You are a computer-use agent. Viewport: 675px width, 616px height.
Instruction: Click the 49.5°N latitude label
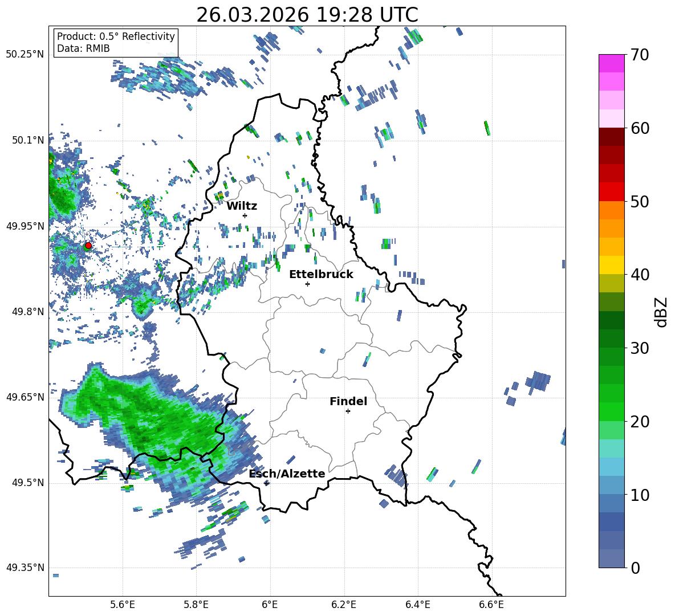[28, 482]
